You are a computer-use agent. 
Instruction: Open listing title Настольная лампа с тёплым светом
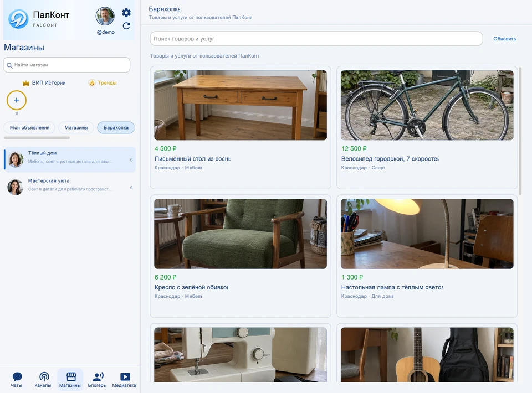coord(392,288)
